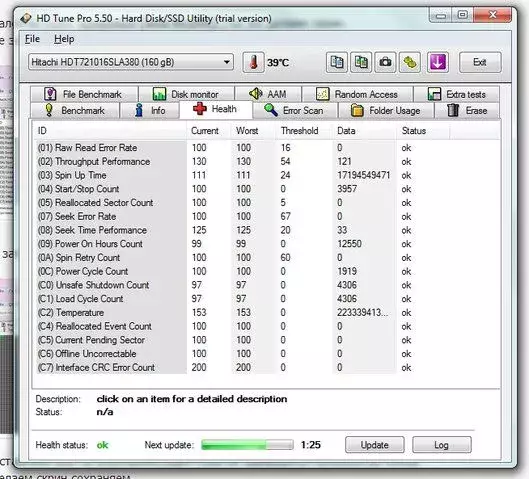Maximize the HD Tune Pro window
This screenshot has width=529, height=479.
pyautogui.click(x=463, y=15)
